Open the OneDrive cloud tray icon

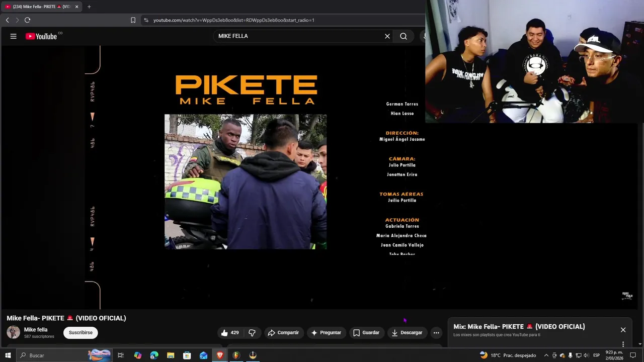(x=562, y=355)
